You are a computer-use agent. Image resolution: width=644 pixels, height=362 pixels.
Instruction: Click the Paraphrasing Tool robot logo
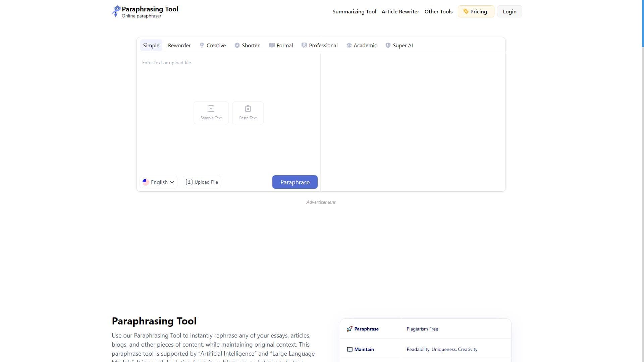pyautogui.click(x=116, y=11)
